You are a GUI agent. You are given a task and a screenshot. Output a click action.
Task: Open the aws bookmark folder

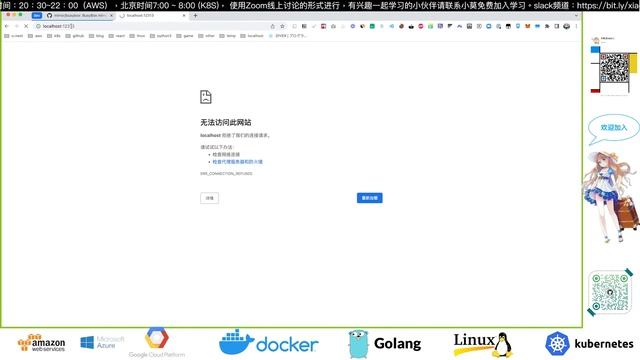click(x=35, y=36)
